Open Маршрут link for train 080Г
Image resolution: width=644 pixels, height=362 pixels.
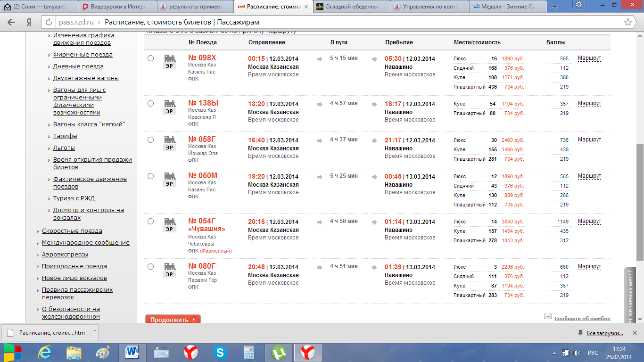[589, 267]
